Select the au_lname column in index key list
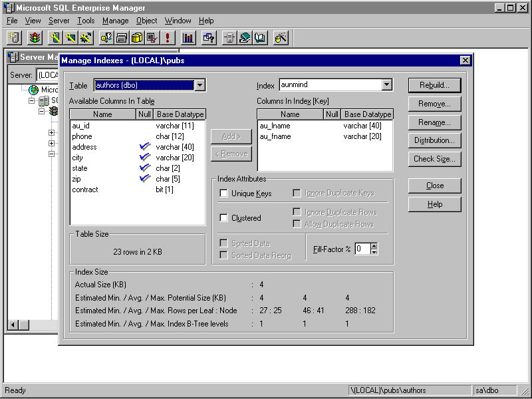 click(x=275, y=126)
